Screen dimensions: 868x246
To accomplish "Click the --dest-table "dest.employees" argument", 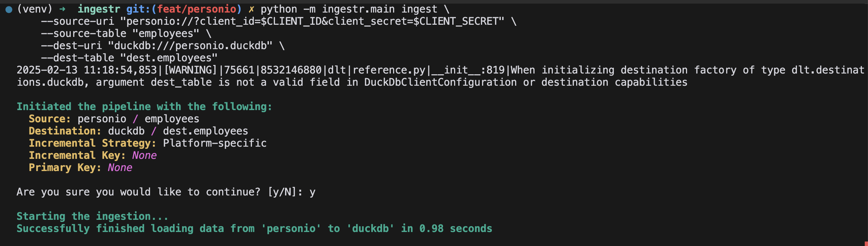I will 129,58.
